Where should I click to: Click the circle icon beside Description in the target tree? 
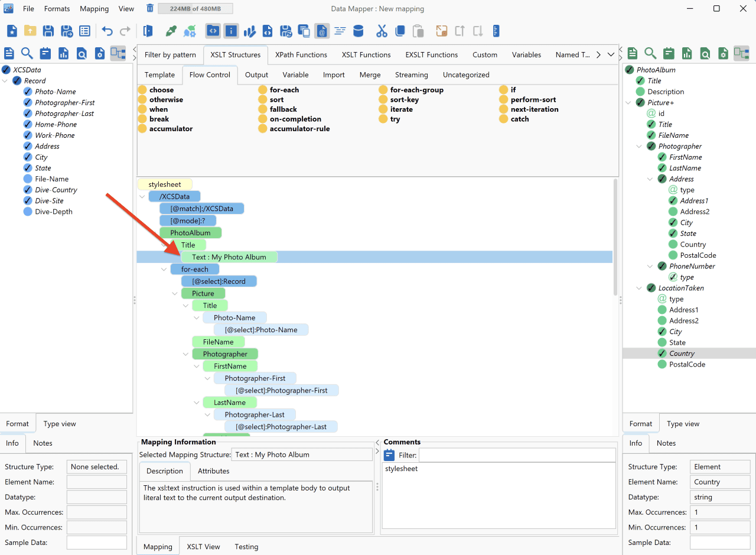(640, 92)
